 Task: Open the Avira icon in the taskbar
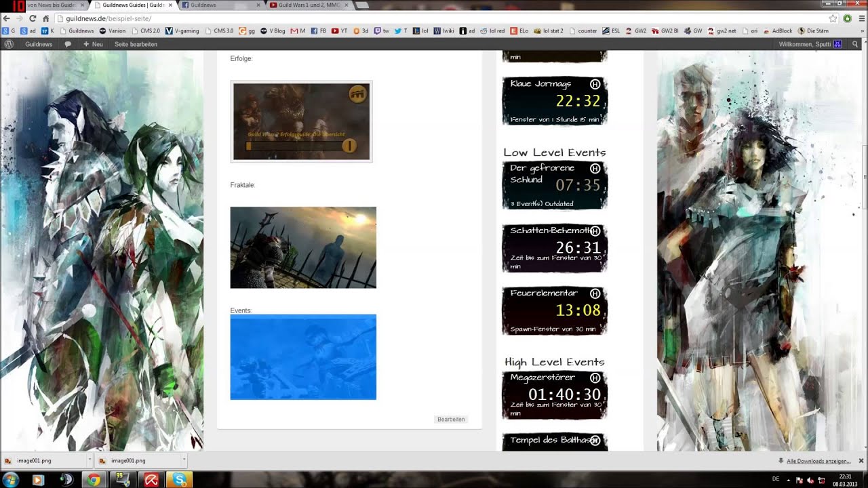pyautogui.click(x=151, y=480)
